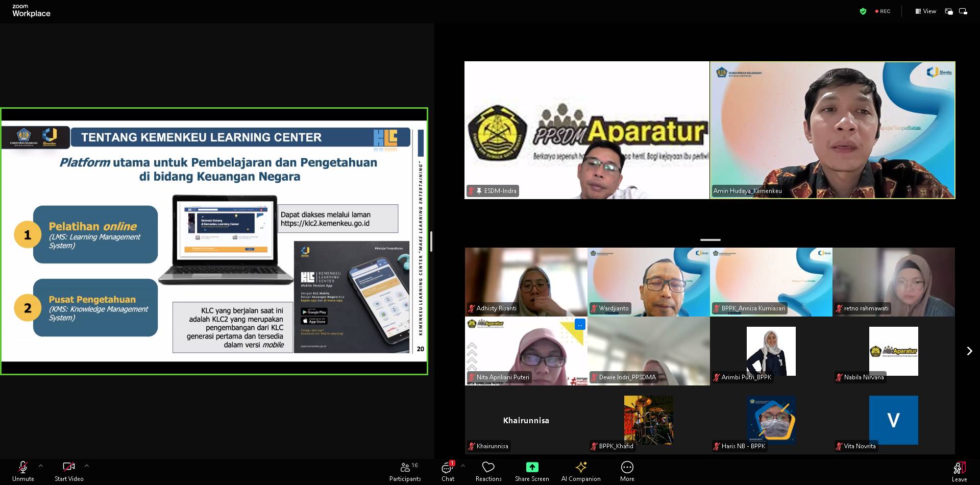
Task: Click the gallery resize handle bar
Action: (x=710, y=240)
